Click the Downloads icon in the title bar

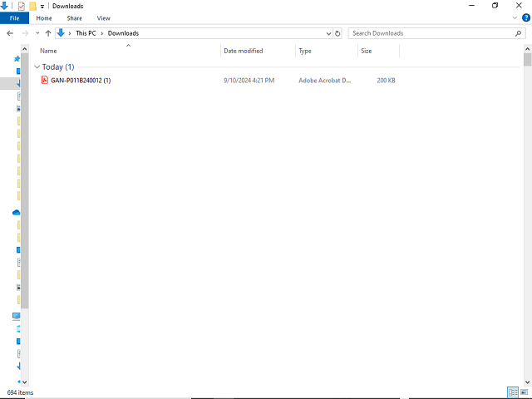[x=4, y=6]
